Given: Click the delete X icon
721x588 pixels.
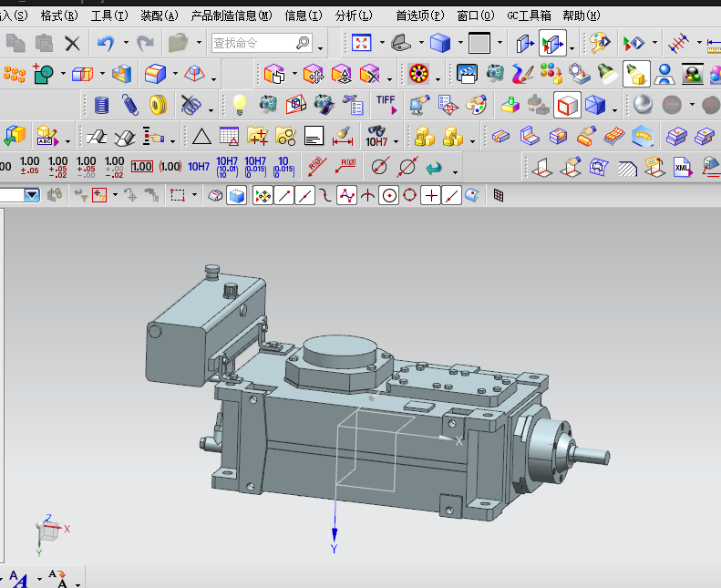Looking at the screenshot, I should [72, 43].
